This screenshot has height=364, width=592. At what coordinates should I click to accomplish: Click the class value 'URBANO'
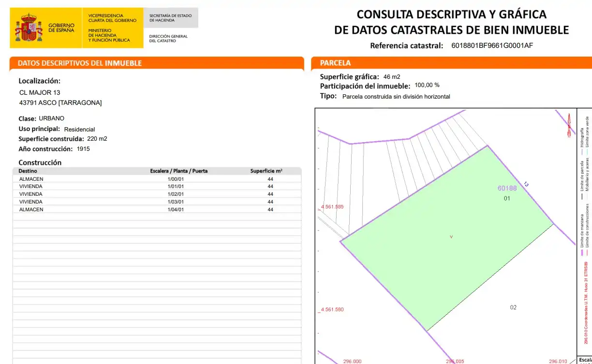(x=51, y=118)
